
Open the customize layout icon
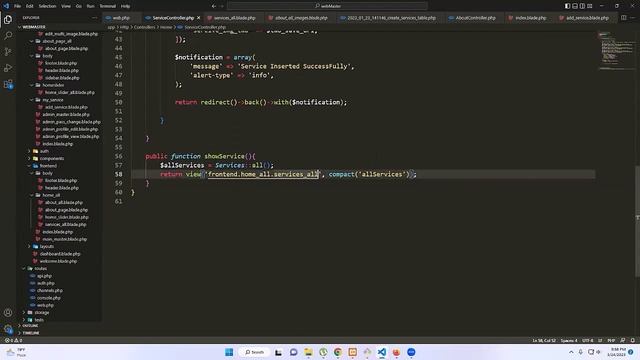point(590,6)
